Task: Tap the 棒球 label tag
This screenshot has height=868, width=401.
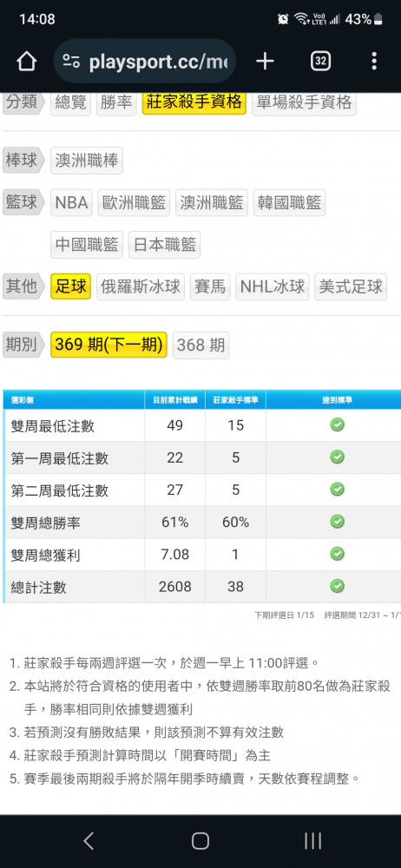Action: [23, 161]
